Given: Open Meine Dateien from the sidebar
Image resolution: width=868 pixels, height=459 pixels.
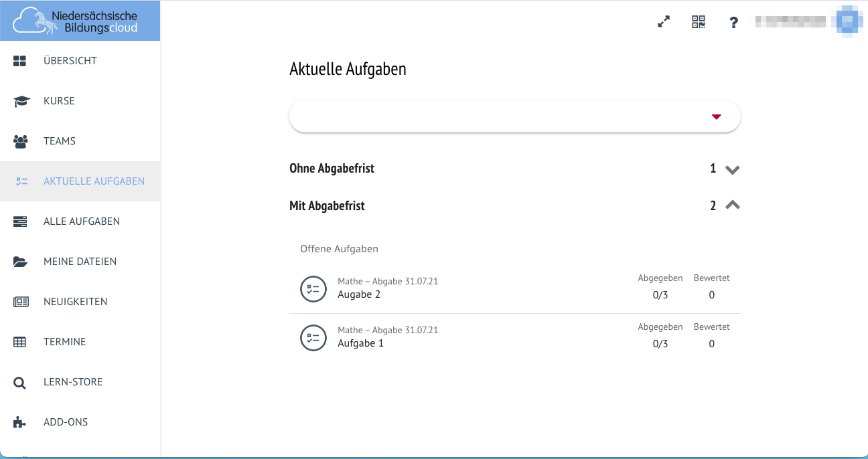Looking at the screenshot, I should [80, 262].
